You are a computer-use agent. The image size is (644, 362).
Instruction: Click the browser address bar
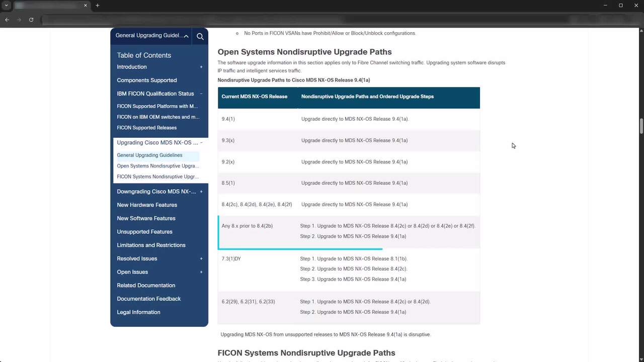click(x=302, y=20)
